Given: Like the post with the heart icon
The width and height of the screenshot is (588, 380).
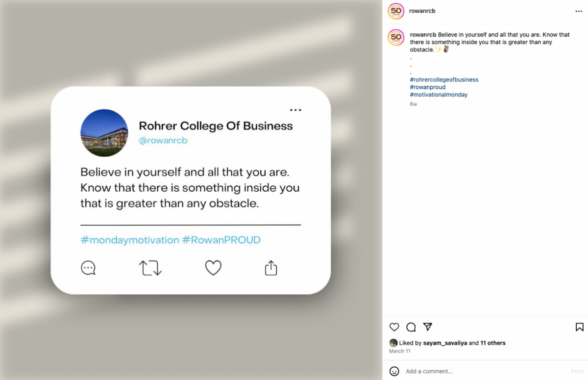Looking at the screenshot, I should click(394, 327).
